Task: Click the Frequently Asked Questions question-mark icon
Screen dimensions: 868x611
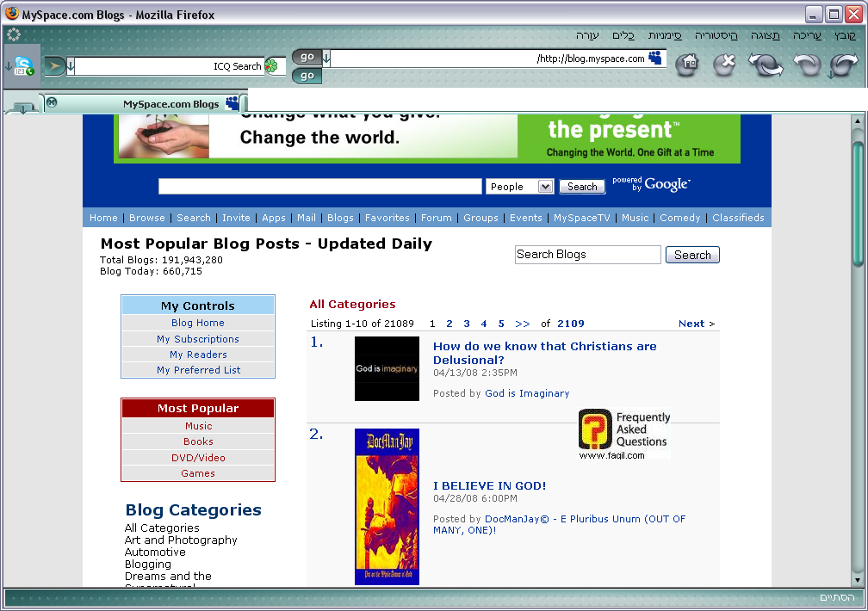Action: coord(594,429)
